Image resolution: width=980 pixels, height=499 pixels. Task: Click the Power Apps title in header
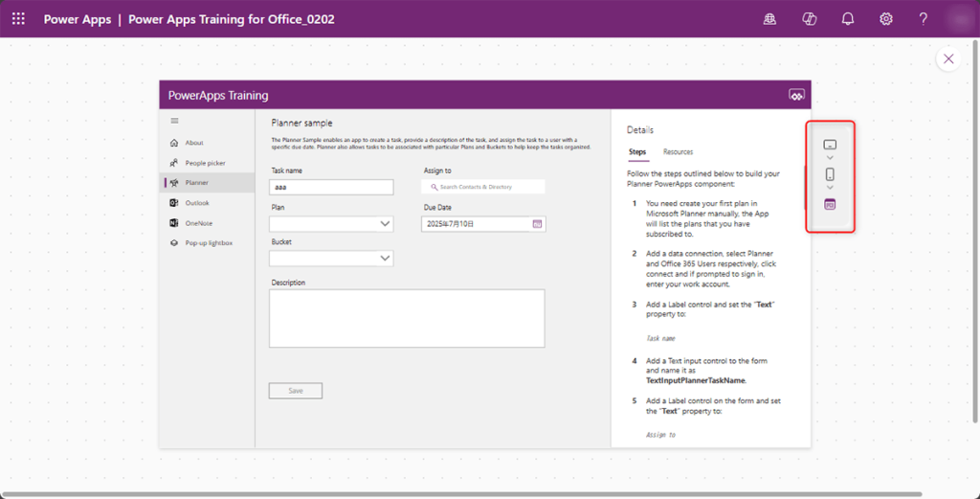click(78, 19)
